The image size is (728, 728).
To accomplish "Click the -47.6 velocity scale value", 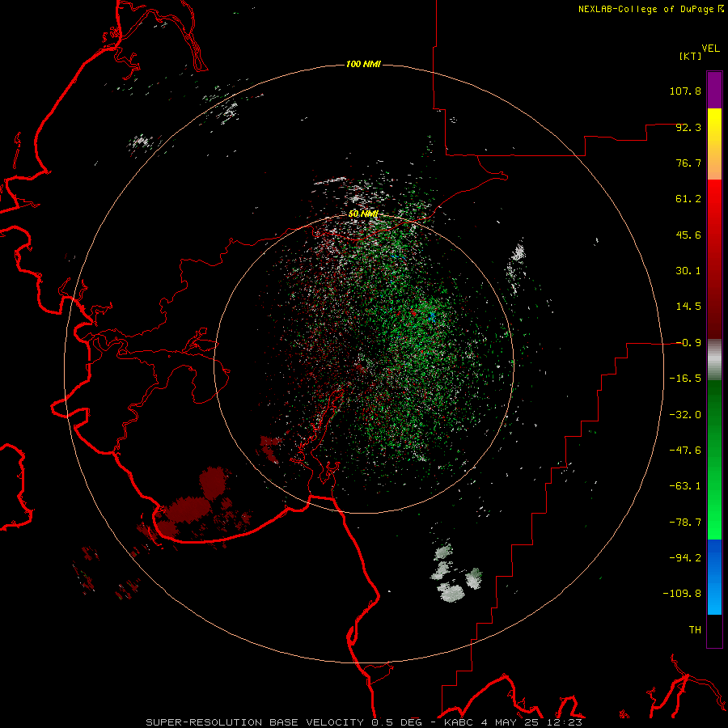I will [685, 451].
